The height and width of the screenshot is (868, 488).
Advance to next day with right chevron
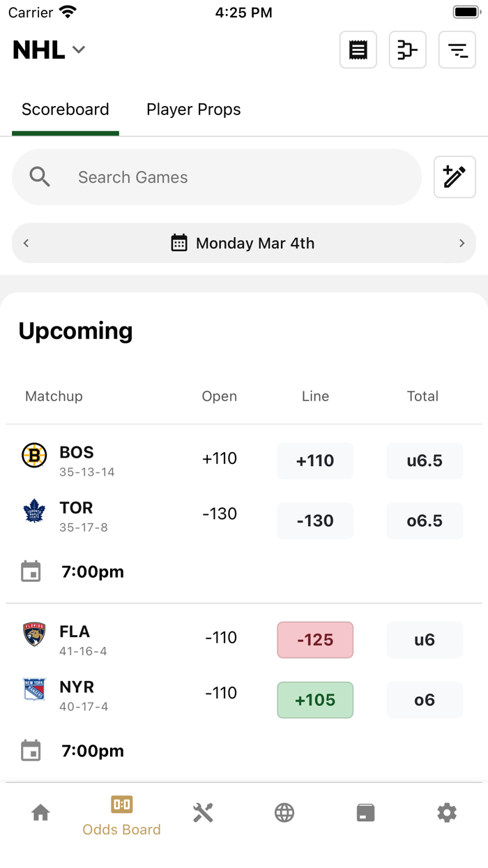[x=462, y=243]
